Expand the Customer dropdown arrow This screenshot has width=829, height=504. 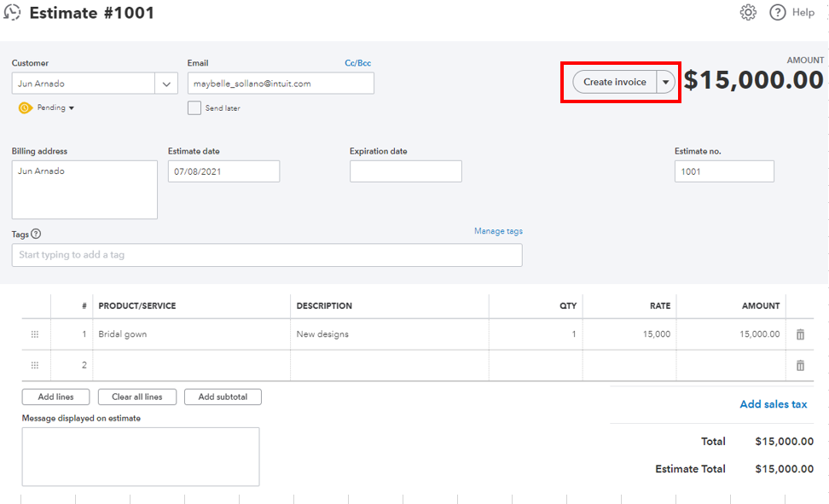point(165,84)
